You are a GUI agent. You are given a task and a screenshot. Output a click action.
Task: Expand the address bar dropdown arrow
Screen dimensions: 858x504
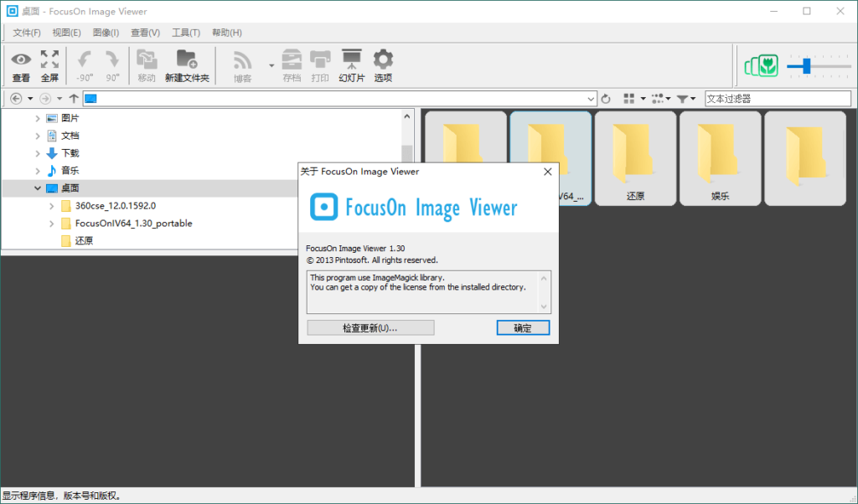pos(591,99)
